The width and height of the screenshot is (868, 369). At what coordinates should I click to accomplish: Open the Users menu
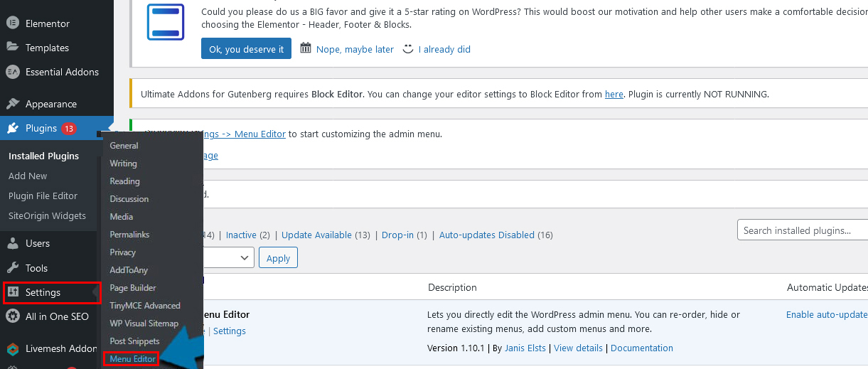click(38, 243)
